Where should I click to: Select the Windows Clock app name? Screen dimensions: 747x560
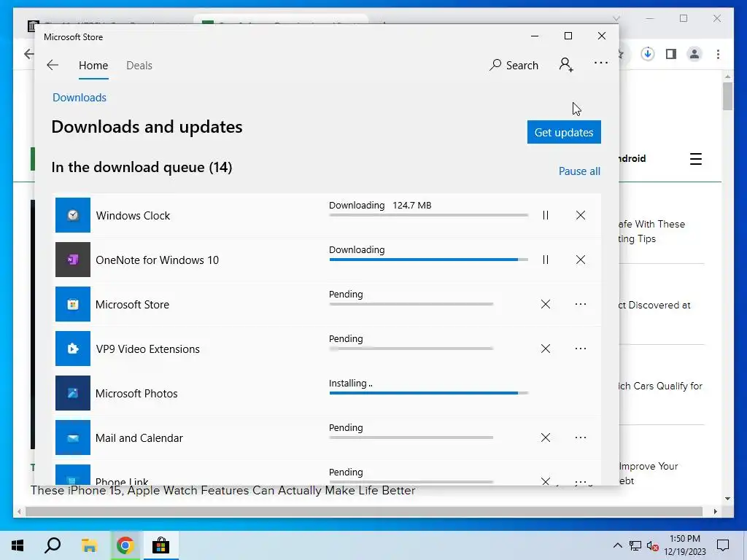tap(133, 216)
